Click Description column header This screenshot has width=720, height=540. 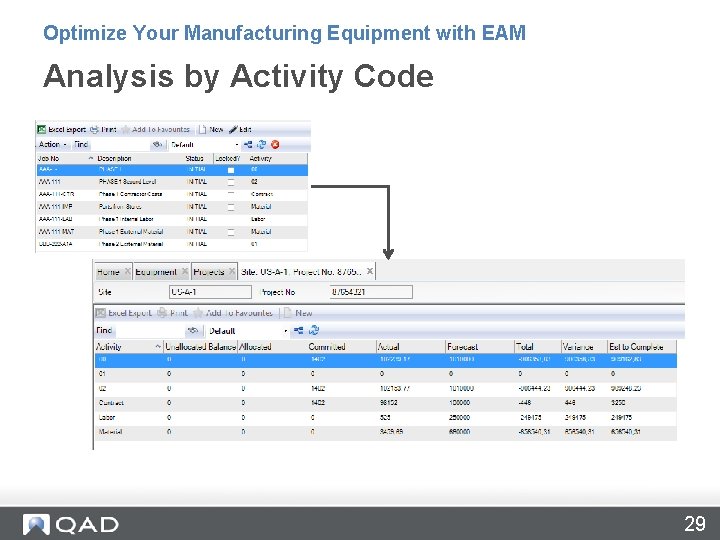click(x=140, y=158)
